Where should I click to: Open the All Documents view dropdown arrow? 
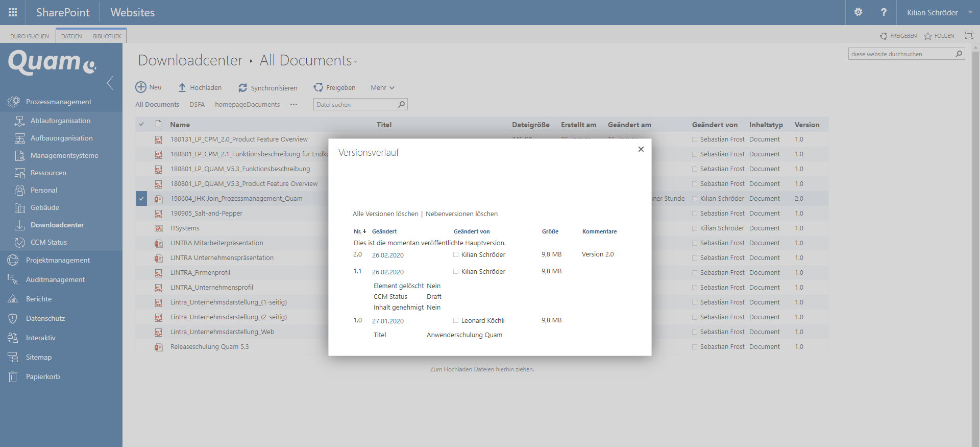tap(356, 62)
